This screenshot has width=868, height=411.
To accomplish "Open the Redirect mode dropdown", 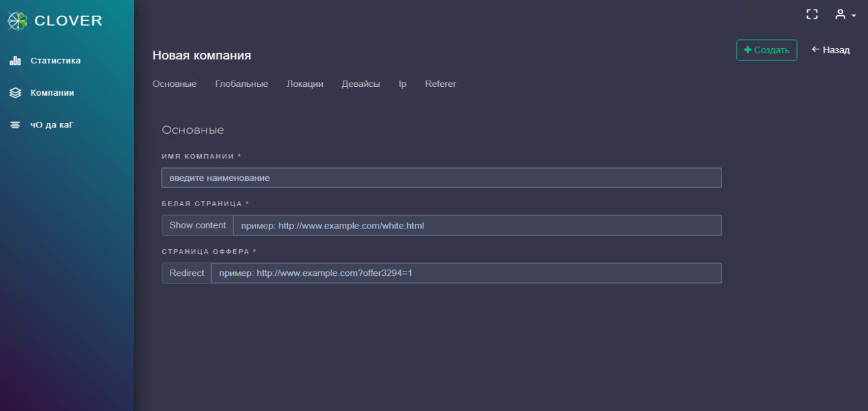I will click(186, 273).
